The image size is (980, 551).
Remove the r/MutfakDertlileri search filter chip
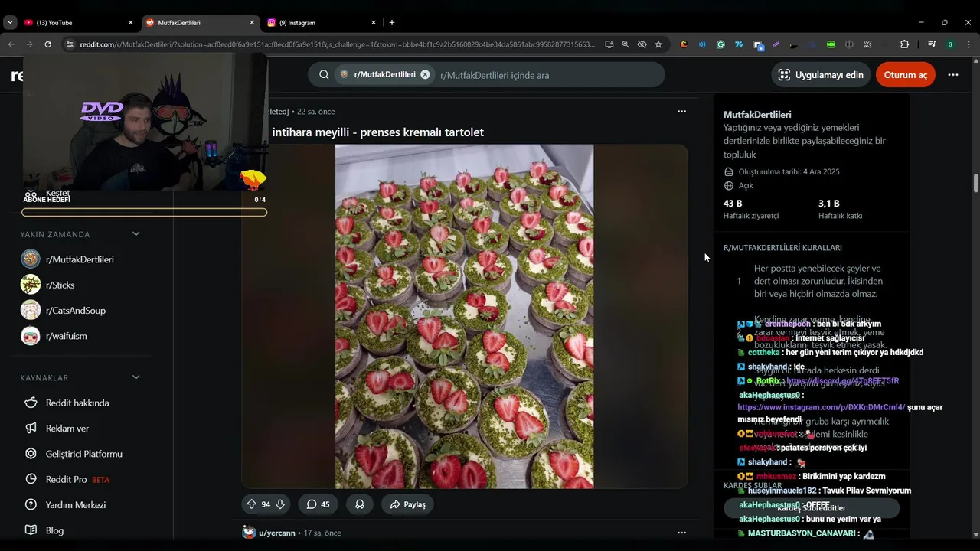click(425, 75)
